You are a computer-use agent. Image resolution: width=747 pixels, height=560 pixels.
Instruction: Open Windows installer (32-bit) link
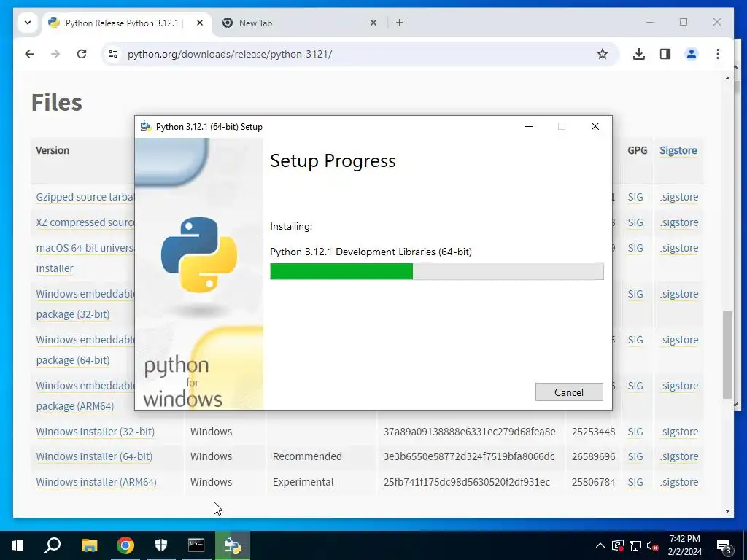[x=96, y=432]
